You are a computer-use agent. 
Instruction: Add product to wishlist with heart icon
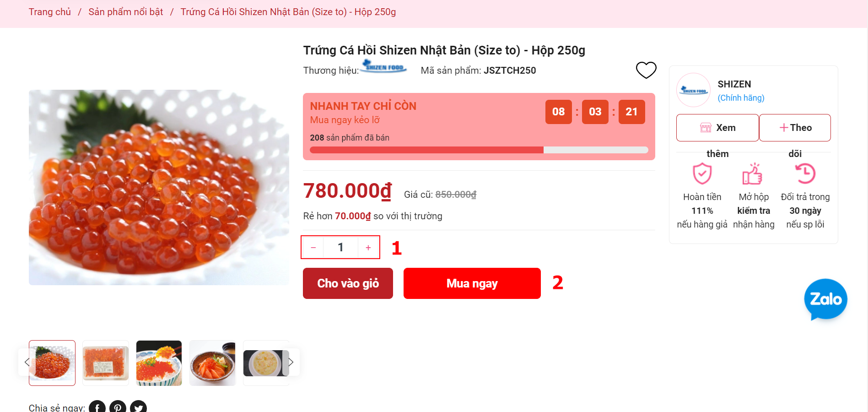click(646, 70)
